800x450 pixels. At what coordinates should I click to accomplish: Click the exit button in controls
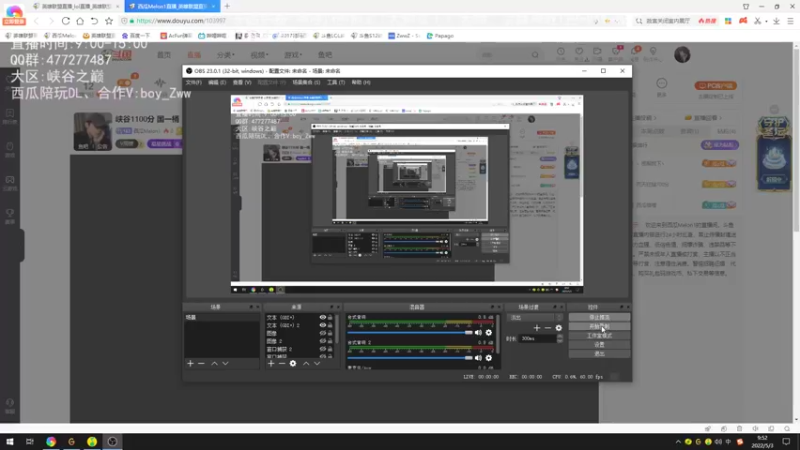pyautogui.click(x=599, y=353)
